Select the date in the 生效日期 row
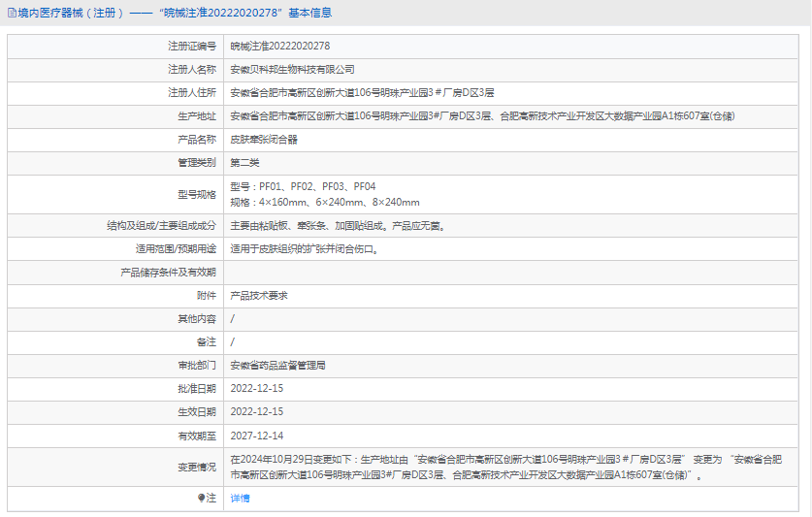 click(x=257, y=412)
